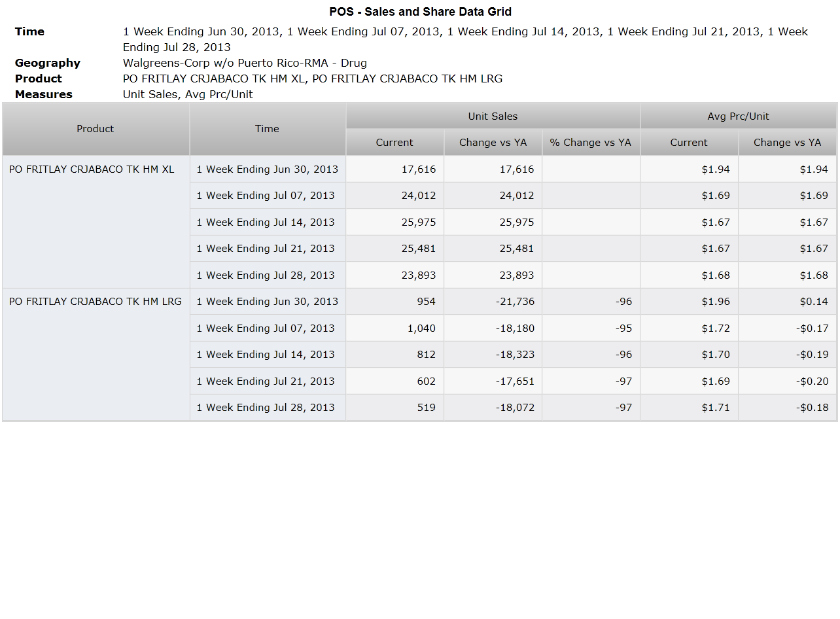Click the price change cell $0.14
Image resolution: width=840 pixels, height=619 pixels.
click(x=788, y=301)
